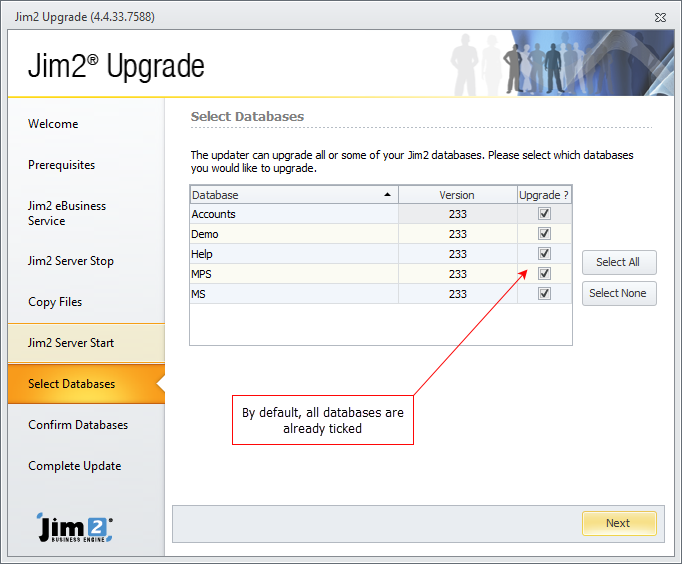Open the Jim2 Server Stop step
This screenshot has width=682, height=564.
point(71,261)
